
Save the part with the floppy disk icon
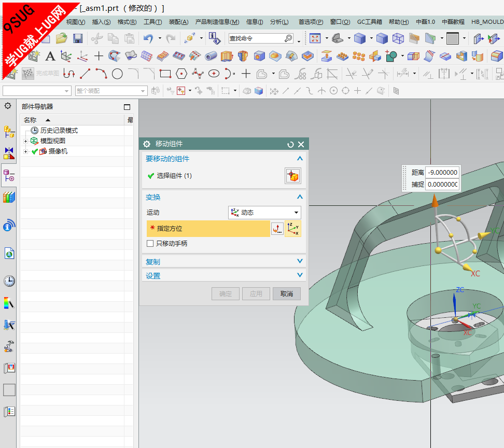[x=78, y=38]
